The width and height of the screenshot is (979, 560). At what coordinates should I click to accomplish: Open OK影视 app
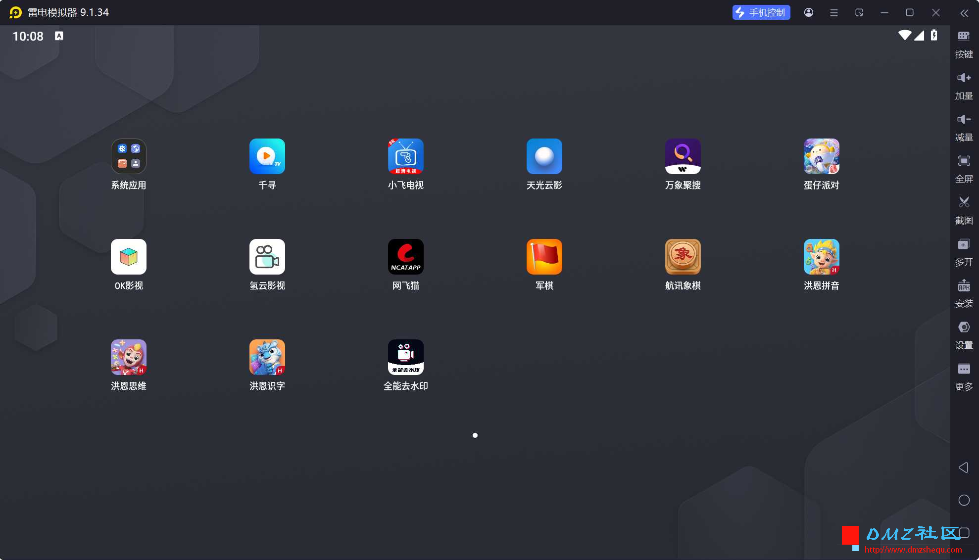[128, 257]
